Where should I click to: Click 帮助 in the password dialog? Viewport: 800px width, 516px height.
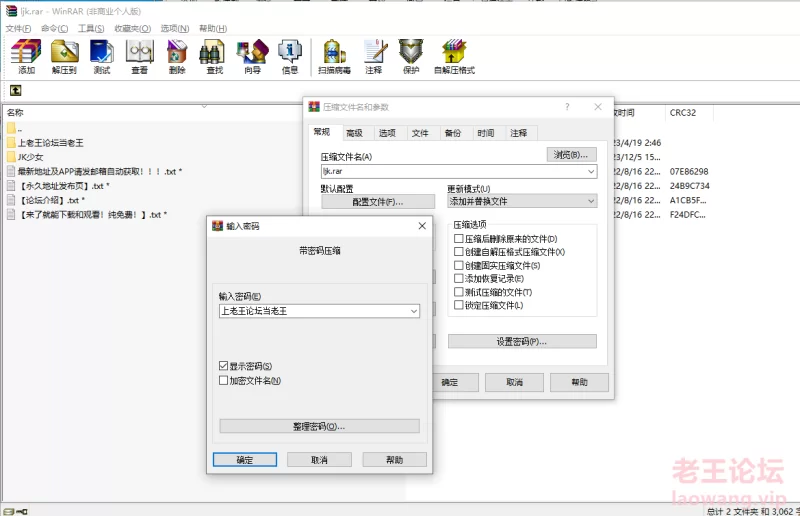394,460
